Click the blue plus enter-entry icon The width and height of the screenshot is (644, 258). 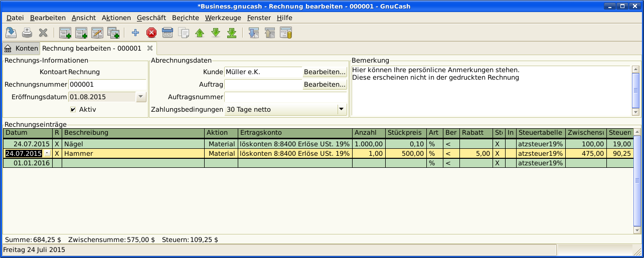135,33
